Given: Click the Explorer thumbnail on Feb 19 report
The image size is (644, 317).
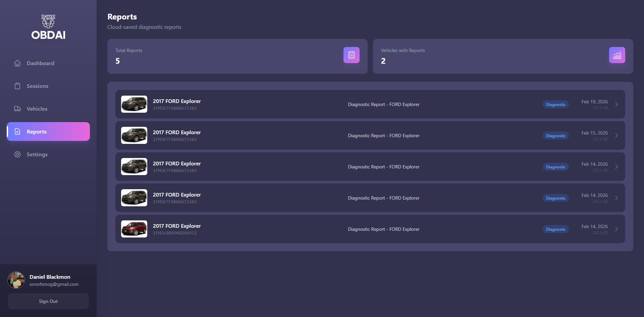Looking at the screenshot, I should click(134, 104).
